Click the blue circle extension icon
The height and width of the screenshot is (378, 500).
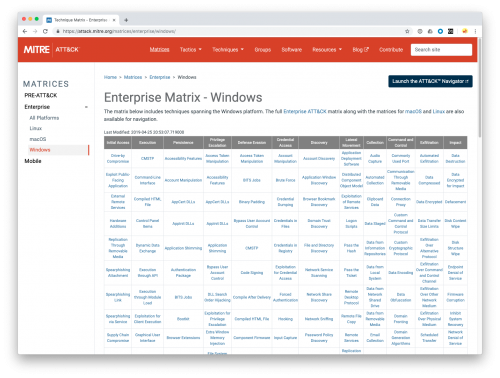coord(440,31)
